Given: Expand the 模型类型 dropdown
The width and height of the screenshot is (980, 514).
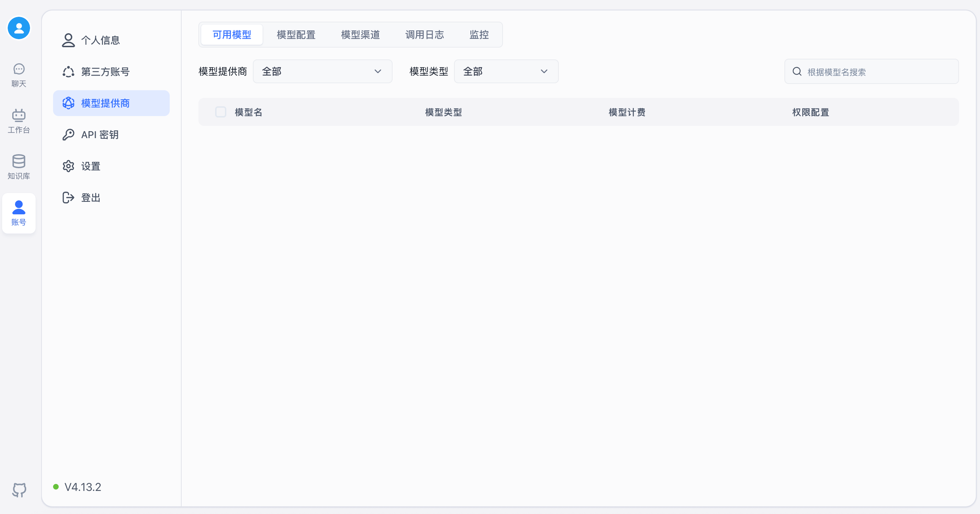Looking at the screenshot, I should pyautogui.click(x=506, y=72).
